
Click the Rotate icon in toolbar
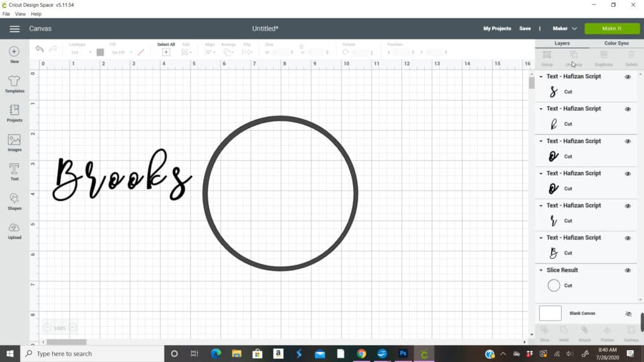pos(345,52)
